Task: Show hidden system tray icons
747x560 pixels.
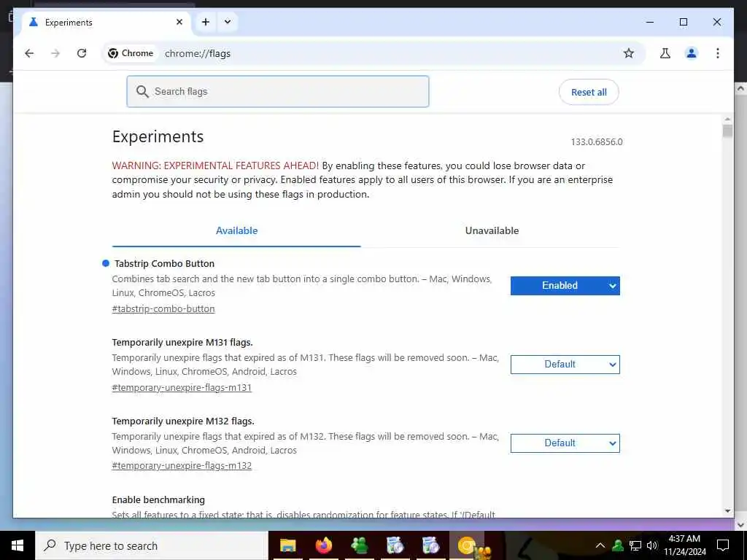Action: [x=600, y=545]
